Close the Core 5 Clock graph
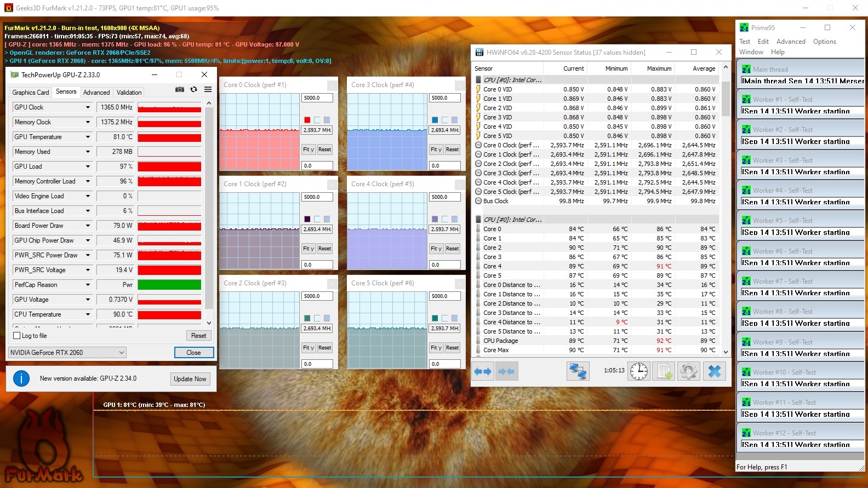The height and width of the screenshot is (488, 868). tap(460, 283)
